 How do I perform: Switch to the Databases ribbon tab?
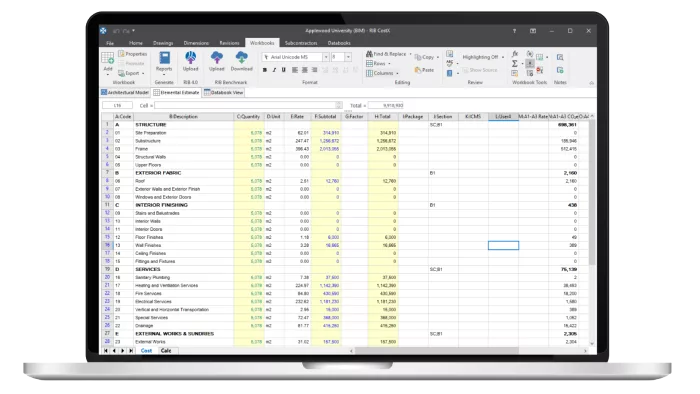coord(339,43)
